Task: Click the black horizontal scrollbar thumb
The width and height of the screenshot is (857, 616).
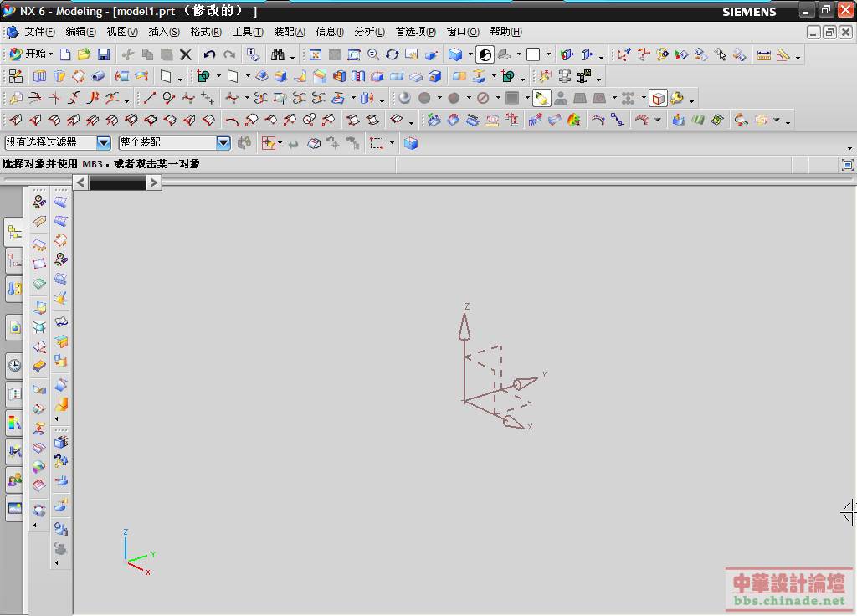Action: 117,182
